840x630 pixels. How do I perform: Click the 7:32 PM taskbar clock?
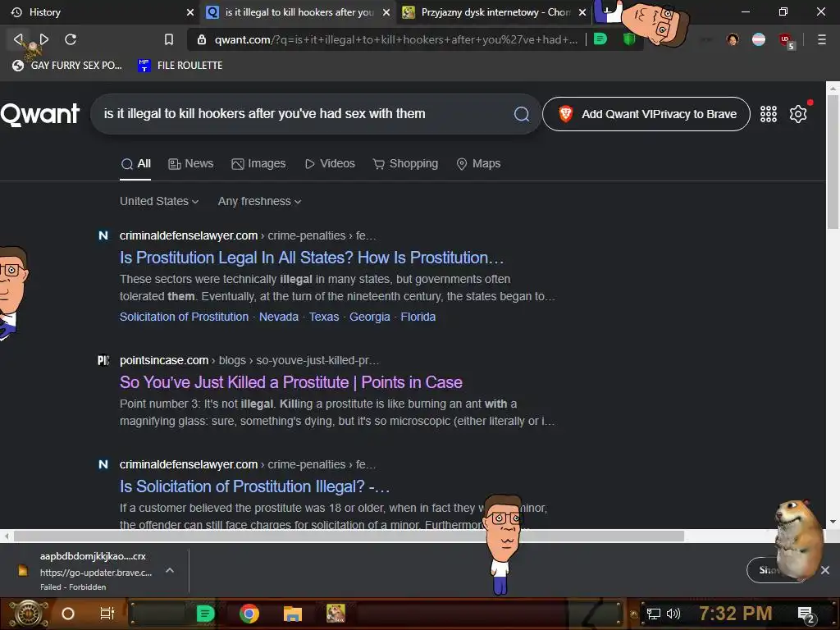coord(735,614)
